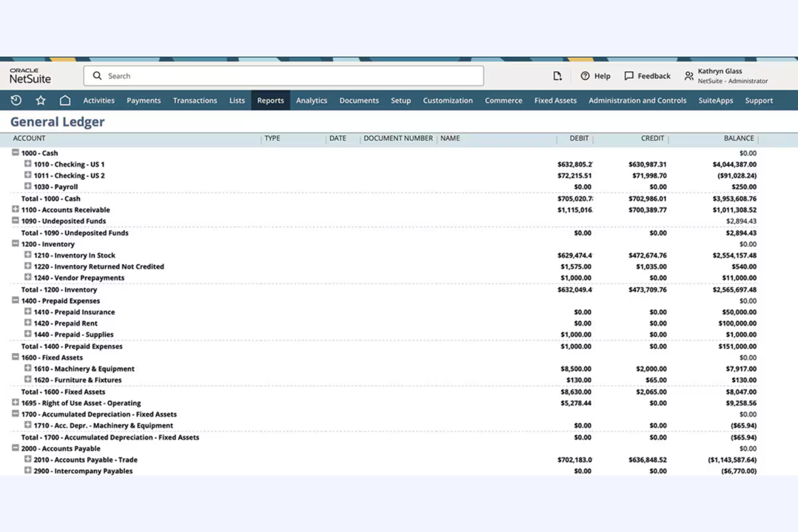The width and height of the screenshot is (798, 532).
Task: Expand 2010 - Accounts Payable - Trade
Action: pyautogui.click(x=27, y=459)
